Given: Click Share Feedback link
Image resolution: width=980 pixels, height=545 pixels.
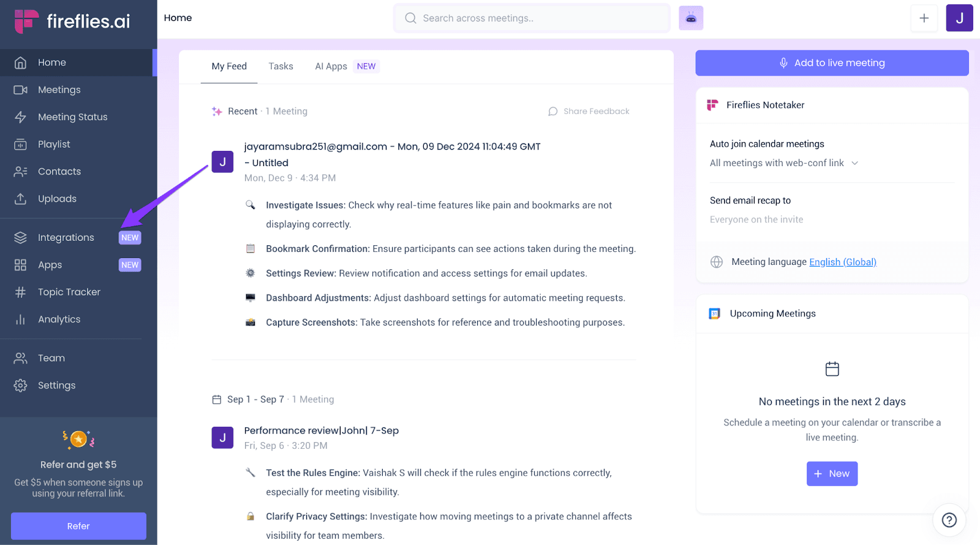Looking at the screenshot, I should tap(589, 111).
